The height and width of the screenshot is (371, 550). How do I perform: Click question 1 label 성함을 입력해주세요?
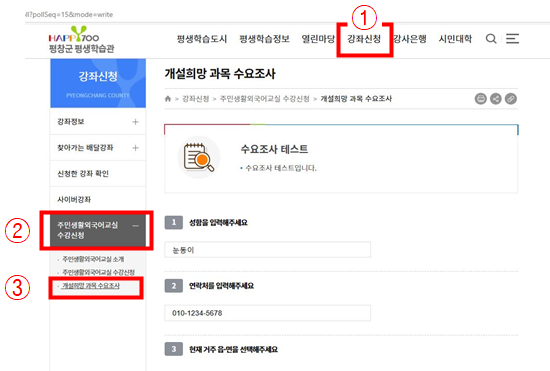218,223
